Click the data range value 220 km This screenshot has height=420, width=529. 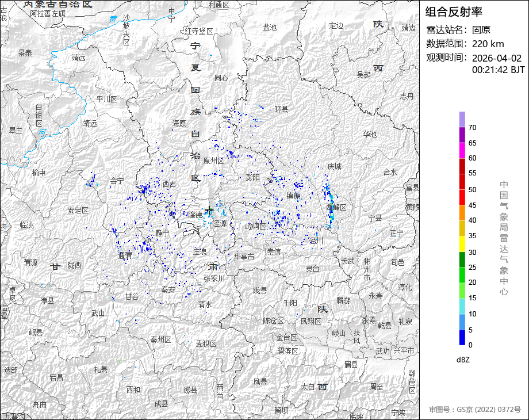488,44
